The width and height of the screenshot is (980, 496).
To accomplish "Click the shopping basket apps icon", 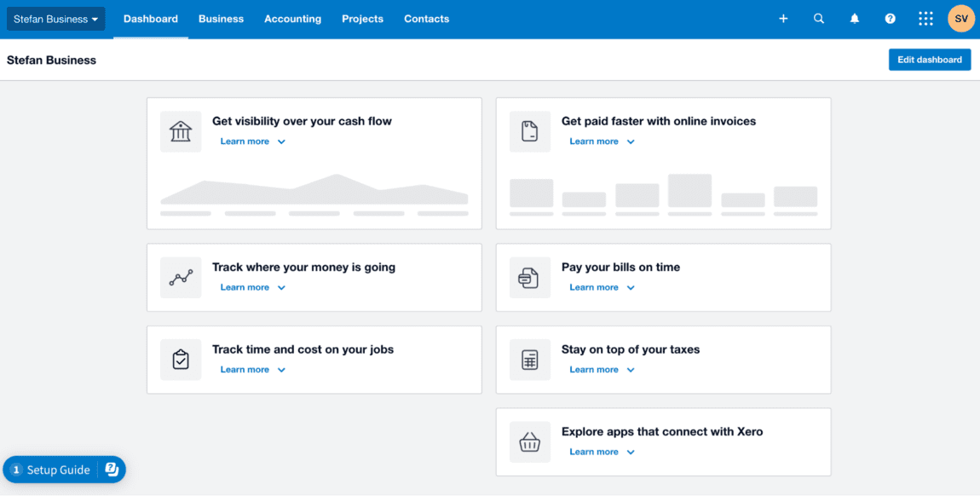I will pyautogui.click(x=530, y=442).
